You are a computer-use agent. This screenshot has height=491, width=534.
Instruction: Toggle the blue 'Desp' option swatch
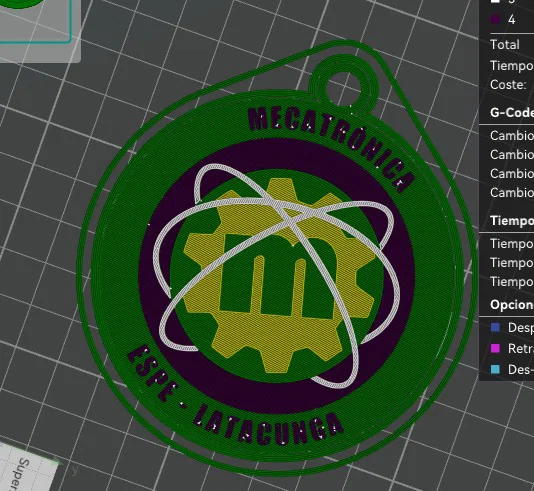(495, 328)
